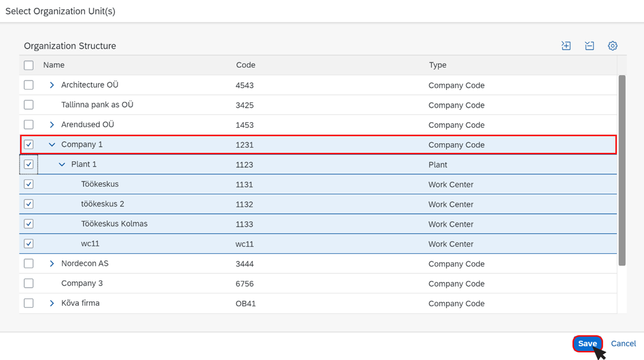
Task: Click code 6756 cell
Action: coord(244,284)
